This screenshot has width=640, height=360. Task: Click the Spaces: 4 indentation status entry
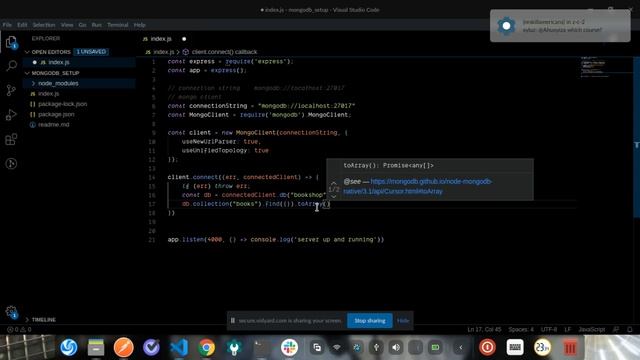[521, 329]
